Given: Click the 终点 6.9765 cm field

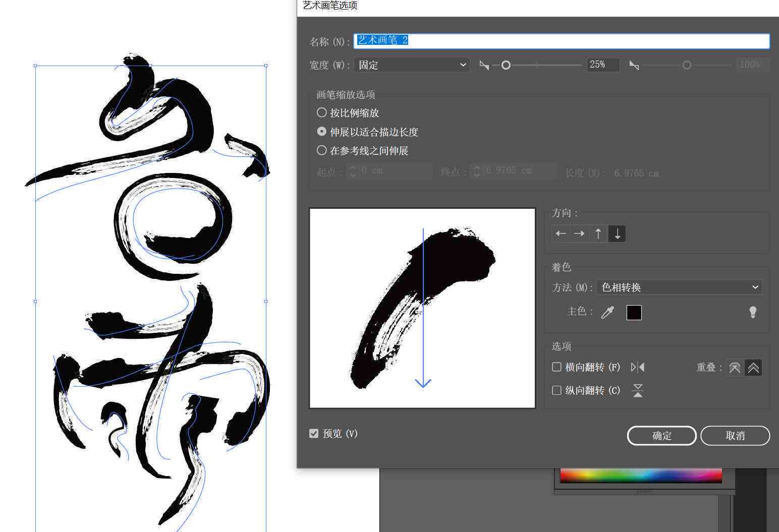Looking at the screenshot, I should pos(520,171).
